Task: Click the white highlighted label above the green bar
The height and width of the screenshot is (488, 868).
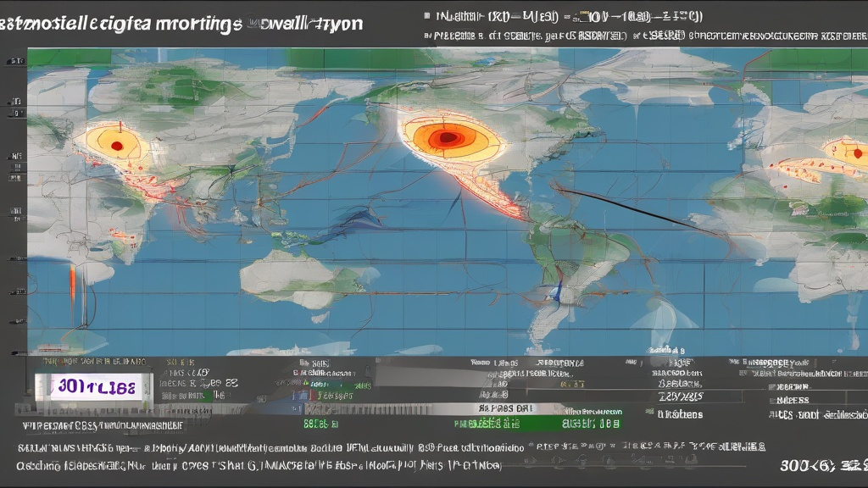Action: tap(504, 408)
